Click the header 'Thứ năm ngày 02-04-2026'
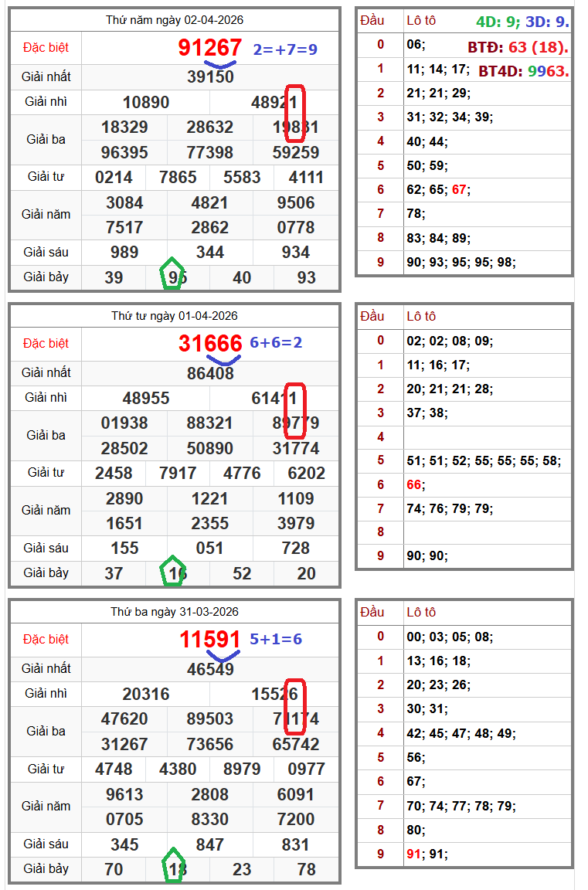 (x=175, y=20)
